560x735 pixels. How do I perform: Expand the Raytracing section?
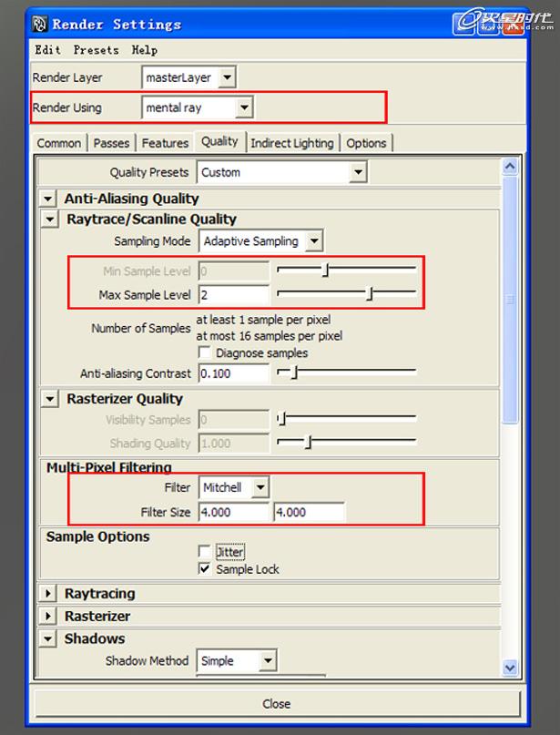tap(48, 594)
